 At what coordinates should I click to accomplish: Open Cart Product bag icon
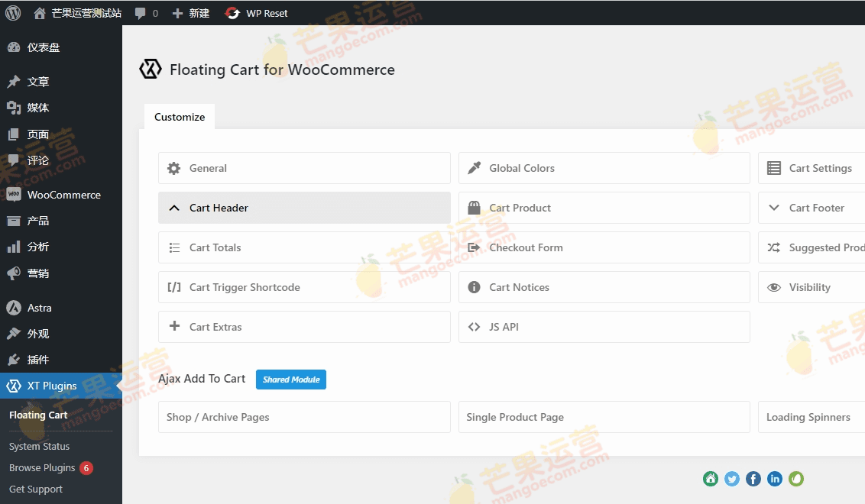[x=474, y=208]
